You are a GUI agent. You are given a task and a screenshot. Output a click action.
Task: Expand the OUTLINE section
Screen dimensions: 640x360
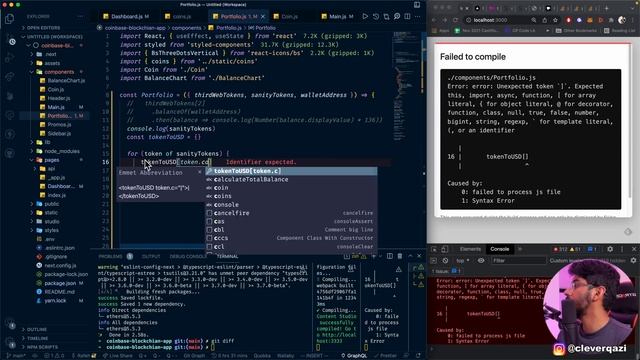(37, 329)
